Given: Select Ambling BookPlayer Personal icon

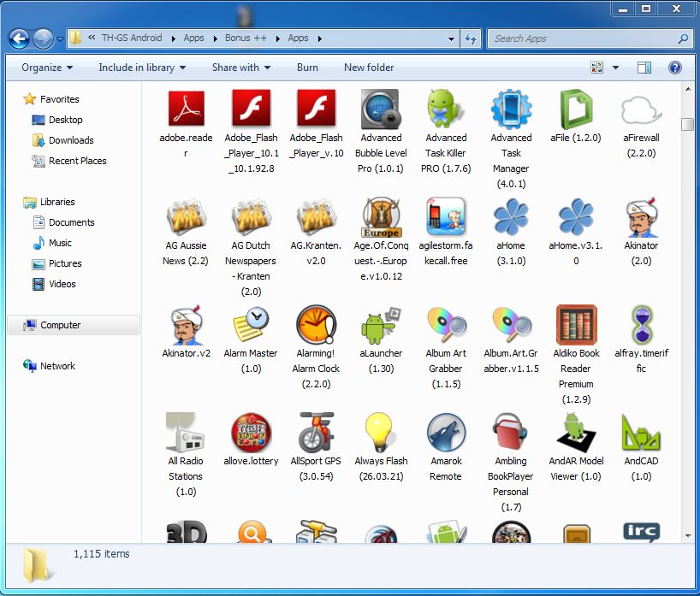Looking at the screenshot, I should (511, 433).
